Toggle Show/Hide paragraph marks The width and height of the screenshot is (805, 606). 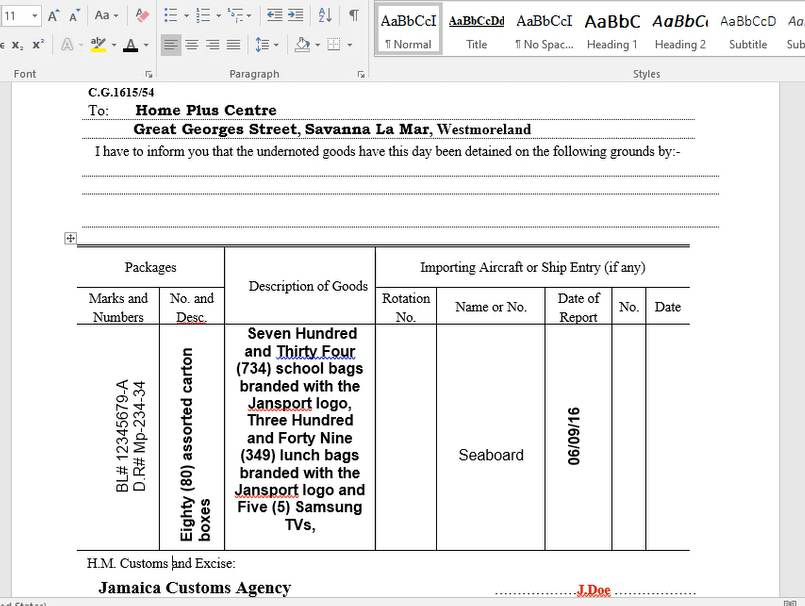click(x=353, y=15)
